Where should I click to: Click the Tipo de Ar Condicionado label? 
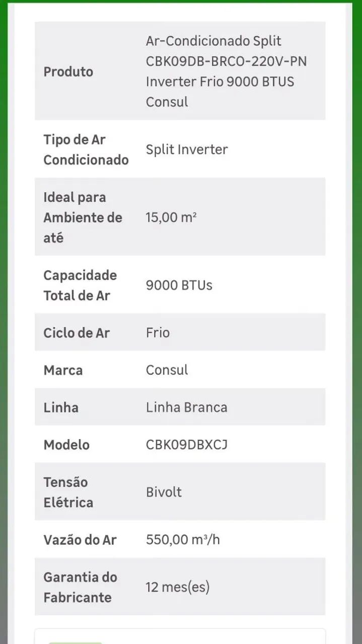click(86, 149)
